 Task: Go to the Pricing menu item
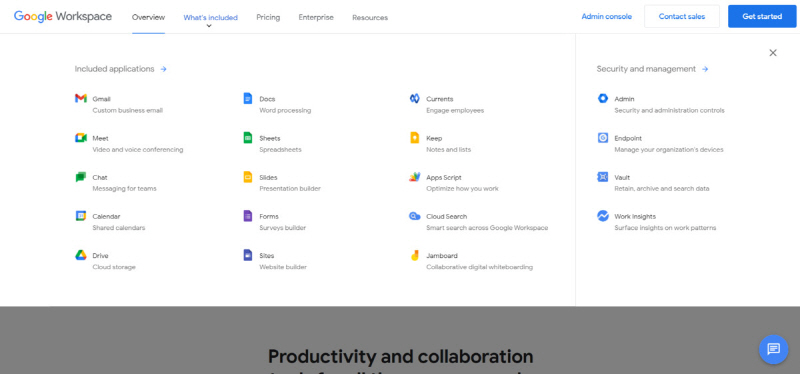(x=268, y=17)
